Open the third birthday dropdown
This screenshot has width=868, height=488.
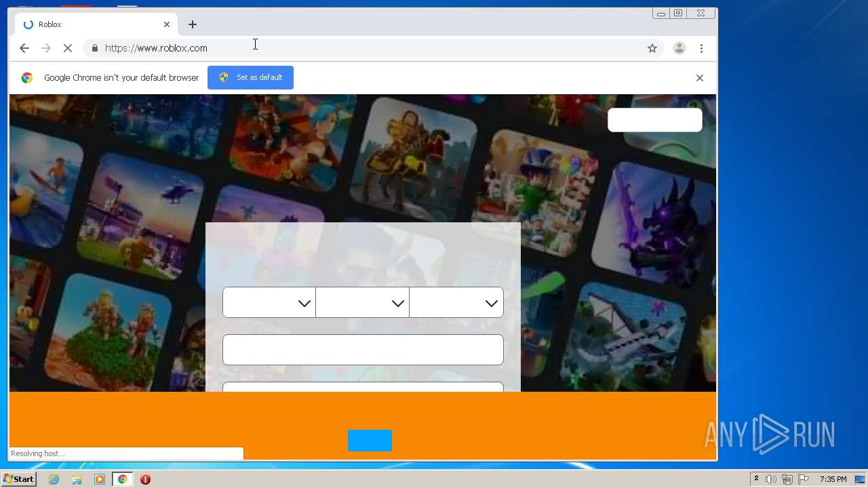(x=456, y=302)
